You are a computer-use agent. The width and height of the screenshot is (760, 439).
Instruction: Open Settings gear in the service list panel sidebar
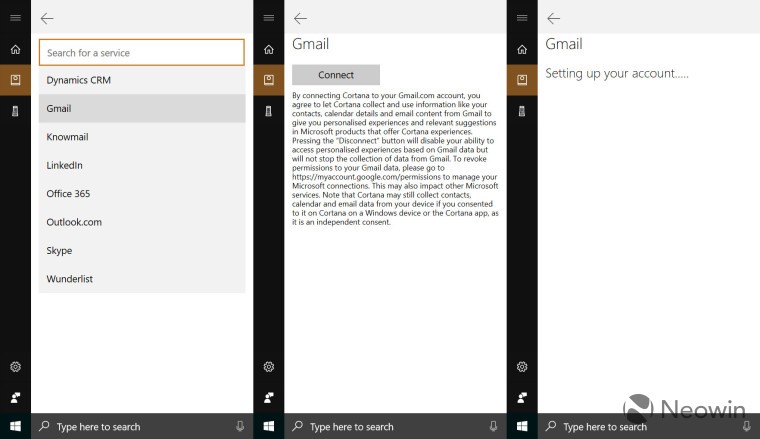point(15,367)
